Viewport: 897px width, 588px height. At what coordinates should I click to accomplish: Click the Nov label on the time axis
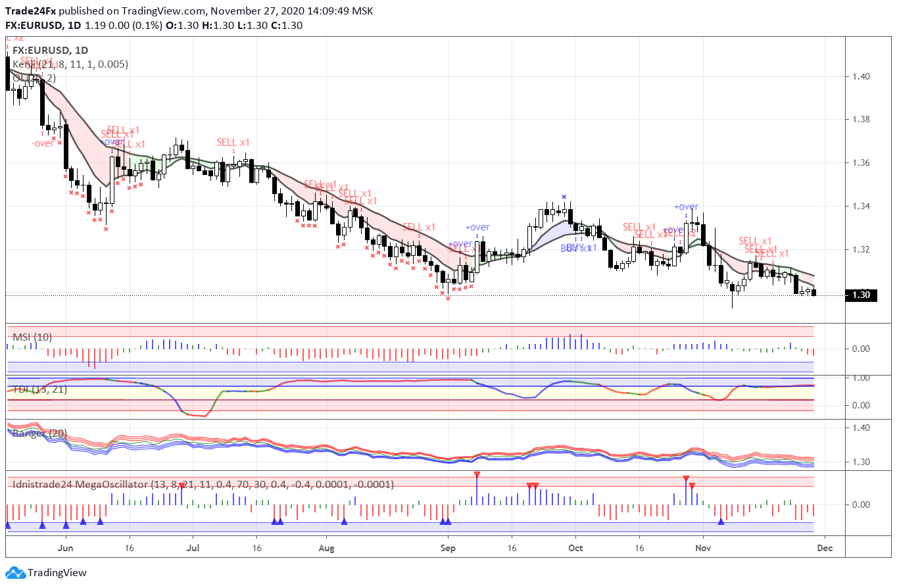tap(704, 547)
